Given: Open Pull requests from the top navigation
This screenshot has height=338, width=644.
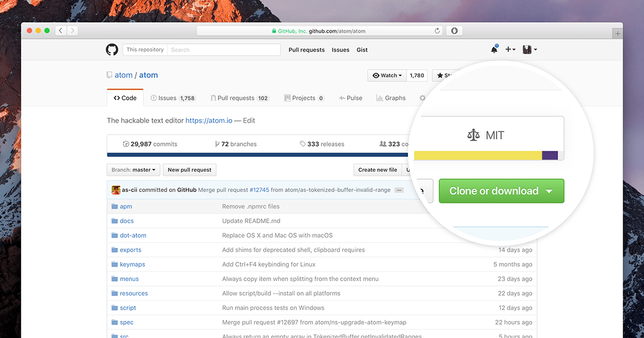Looking at the screenshot, I should (x=306, y=49).
